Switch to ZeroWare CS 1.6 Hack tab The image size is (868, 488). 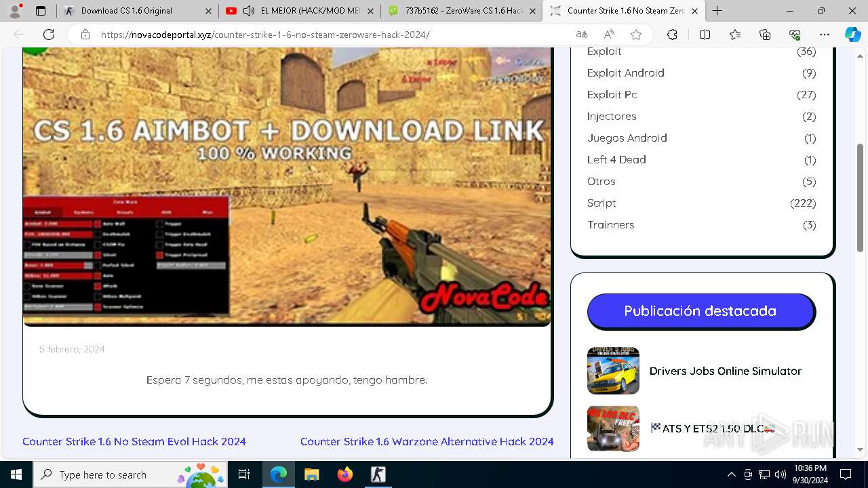tap(461, 11)
